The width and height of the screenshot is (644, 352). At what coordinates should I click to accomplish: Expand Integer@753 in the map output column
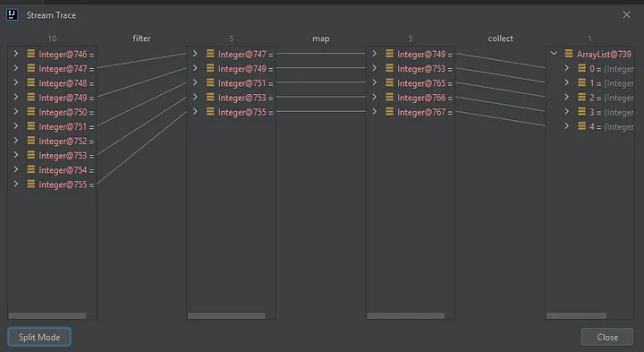point(374,68)
